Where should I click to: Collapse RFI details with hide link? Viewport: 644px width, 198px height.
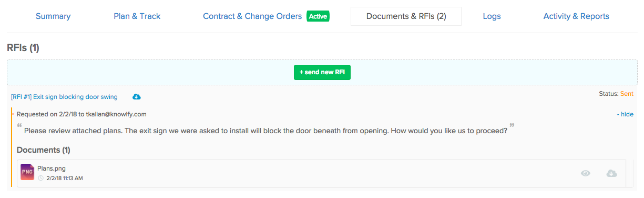click(625, 114)
